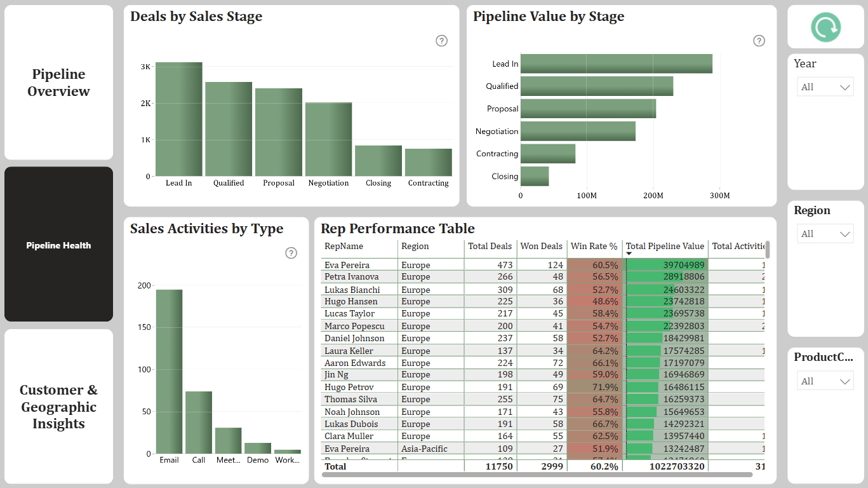This screenshot has height=488, width=868.
Task: Click the Total row label in table
Action: [x=335, y=466]
